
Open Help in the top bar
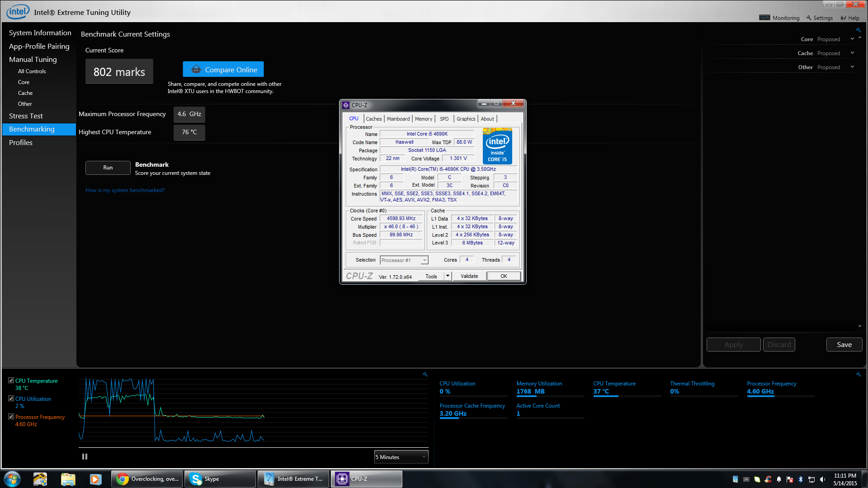850,18
